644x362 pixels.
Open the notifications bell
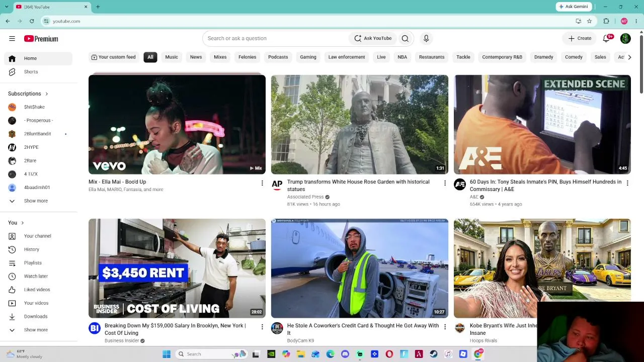607,38
